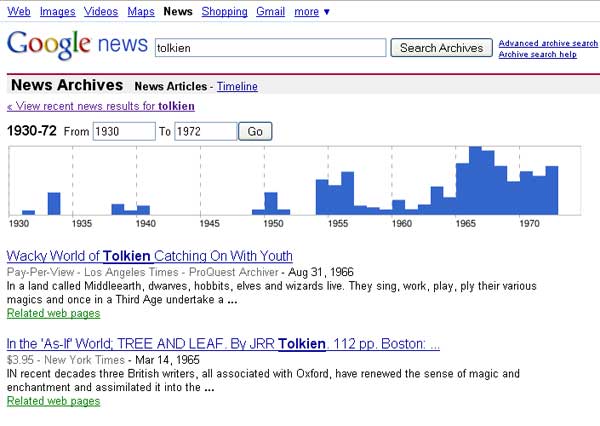This screenshot has width=600, height=426.
Task: Open the Web link in top navigation
Action: tap(19, 11)
